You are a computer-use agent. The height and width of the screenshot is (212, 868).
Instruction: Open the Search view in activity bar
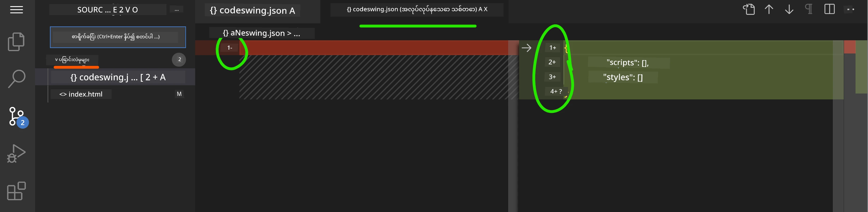tap(16, 79)
